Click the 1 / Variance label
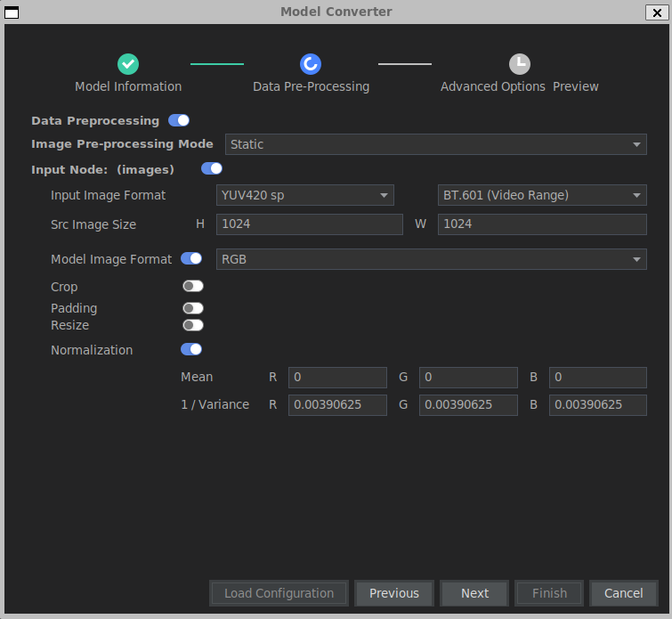Viewport: 672px width, 619px height. click(215, 404)
